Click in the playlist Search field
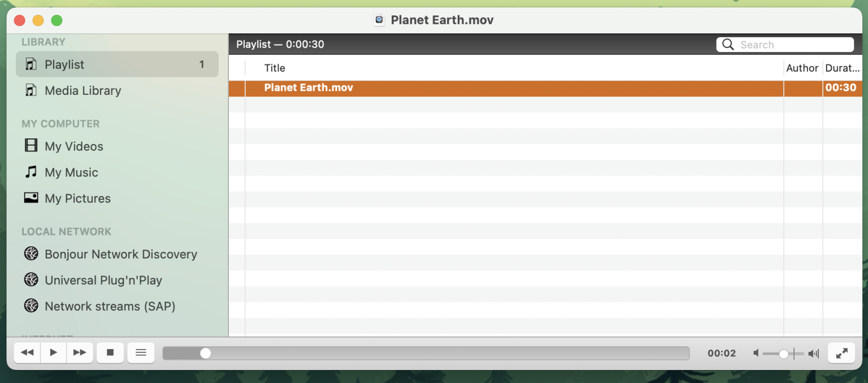The width and height of the screenshot is (868, 383). (x=791, y=45)
